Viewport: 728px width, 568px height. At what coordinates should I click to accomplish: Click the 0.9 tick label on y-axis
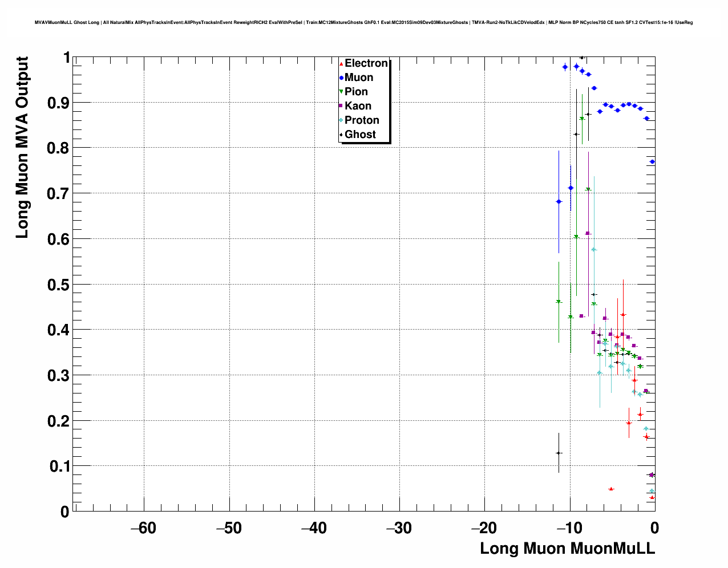click(59, 103)
